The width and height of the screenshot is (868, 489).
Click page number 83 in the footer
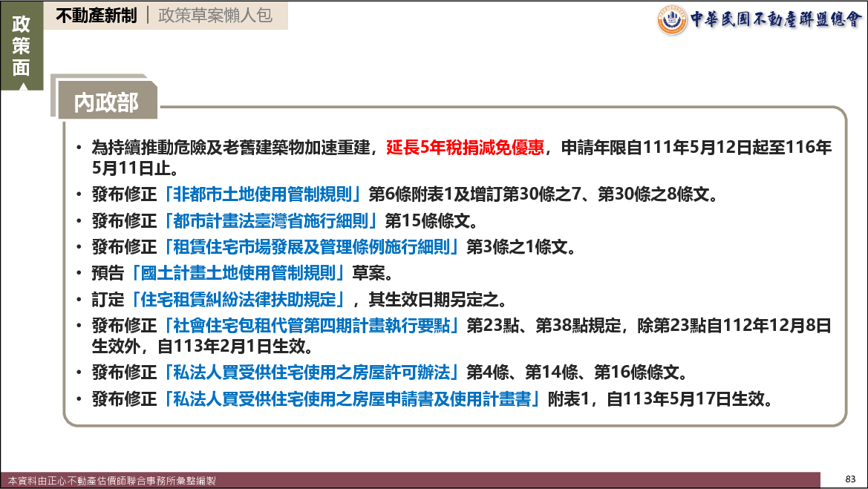(851, 479)
